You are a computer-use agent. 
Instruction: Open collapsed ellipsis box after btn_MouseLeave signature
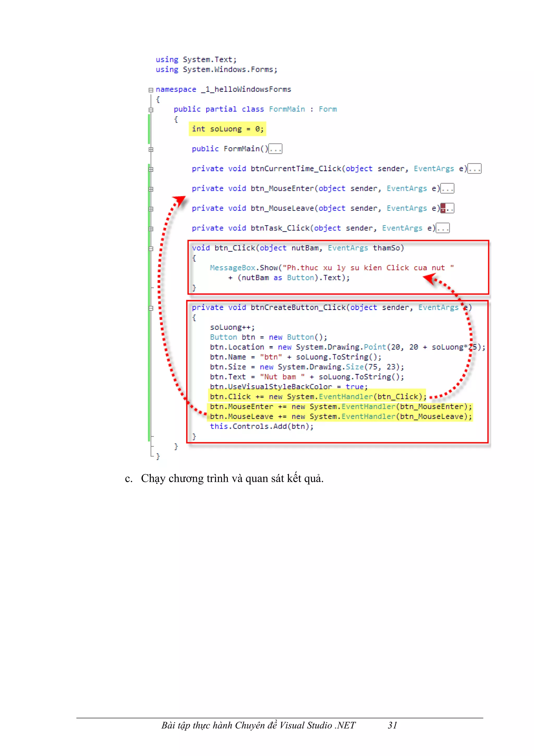point(447,208)
